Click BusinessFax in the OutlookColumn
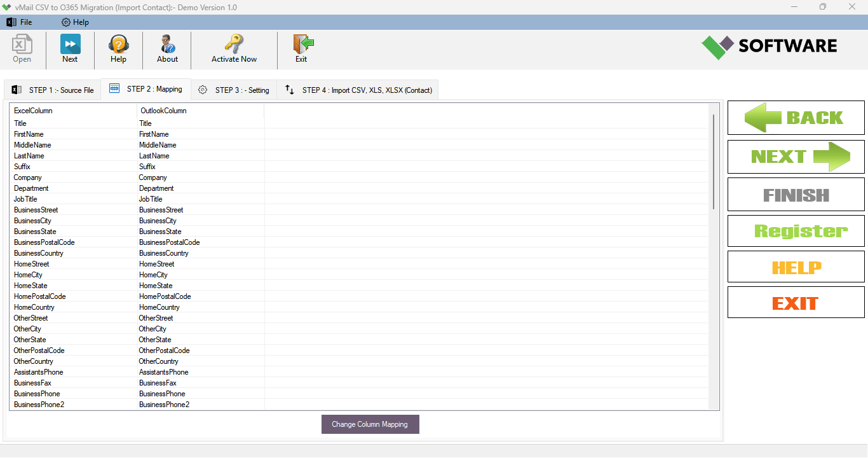 pos(158,383)
